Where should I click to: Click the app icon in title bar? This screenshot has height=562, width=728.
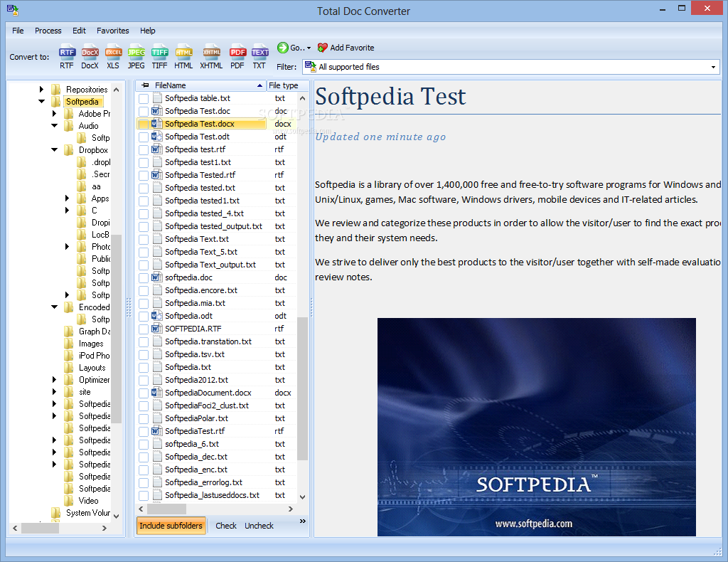(x=13, y=10)
